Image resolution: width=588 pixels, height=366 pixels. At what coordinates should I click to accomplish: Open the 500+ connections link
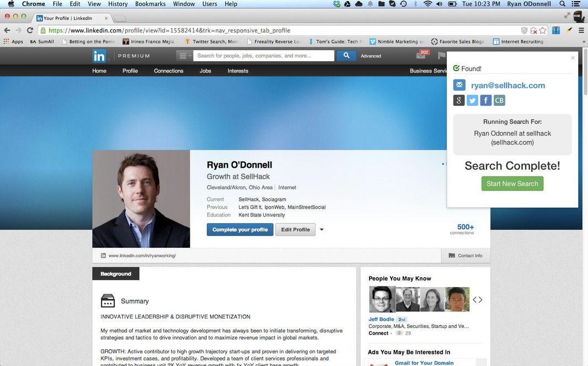(x=462, y=229)
